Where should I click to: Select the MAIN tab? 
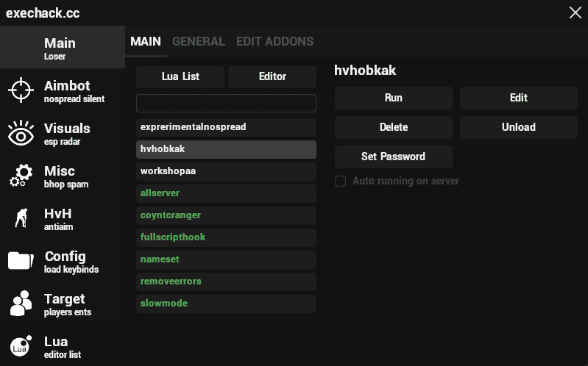[146, 42]
